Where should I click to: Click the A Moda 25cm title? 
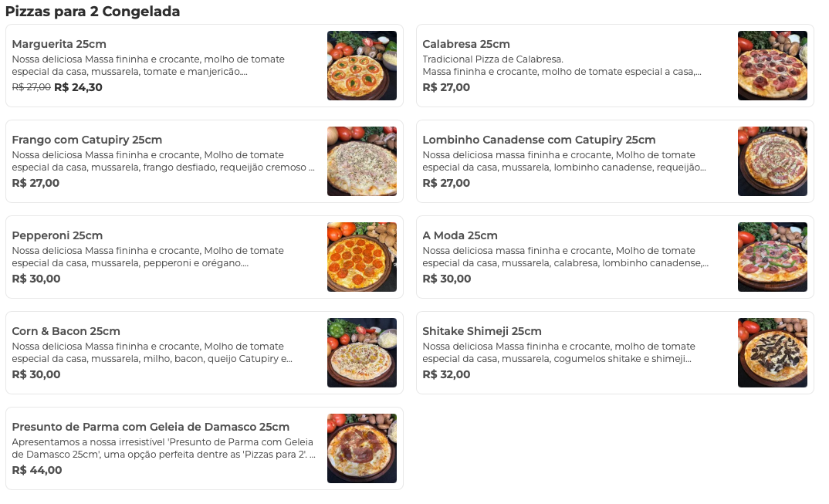coord(460,235)
